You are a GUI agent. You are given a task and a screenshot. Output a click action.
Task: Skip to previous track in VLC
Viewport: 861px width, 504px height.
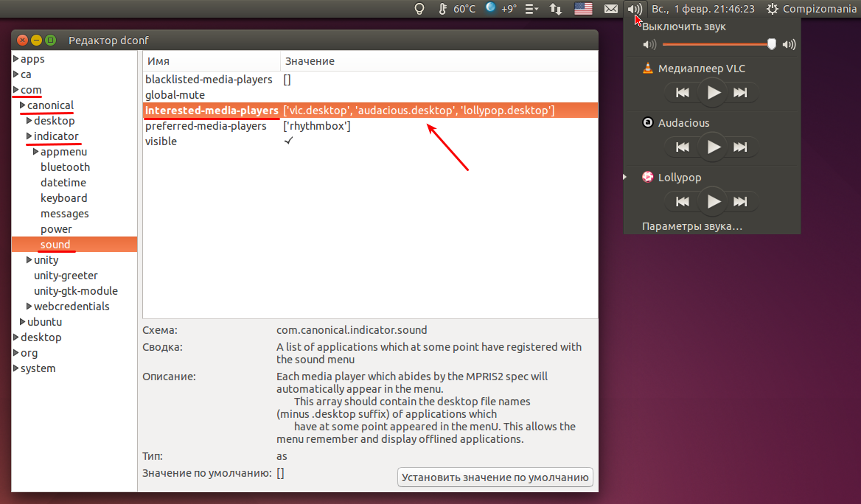[682, 92]
